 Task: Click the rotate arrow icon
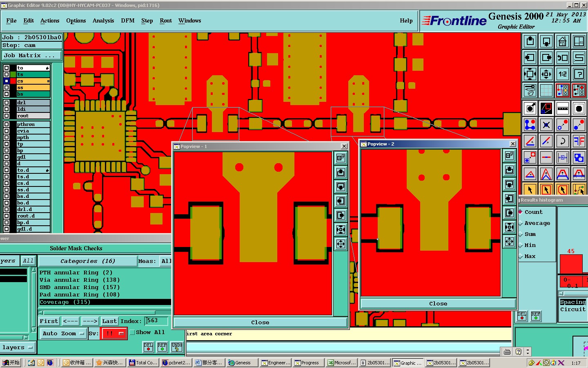pos(563,141)
